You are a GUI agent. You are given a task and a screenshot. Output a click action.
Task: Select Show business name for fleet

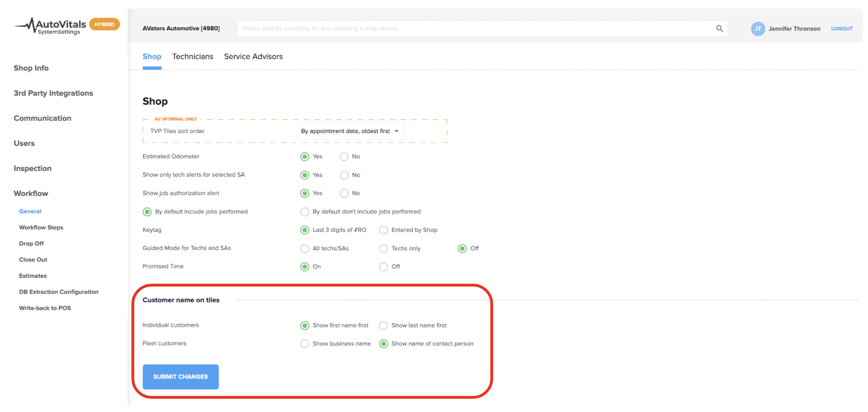pos(304,344)
